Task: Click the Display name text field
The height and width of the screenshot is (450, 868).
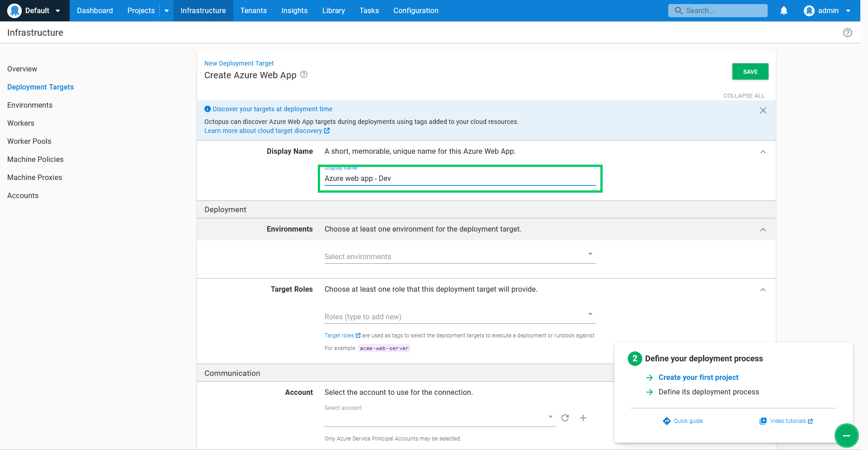Action: point(460,178)
